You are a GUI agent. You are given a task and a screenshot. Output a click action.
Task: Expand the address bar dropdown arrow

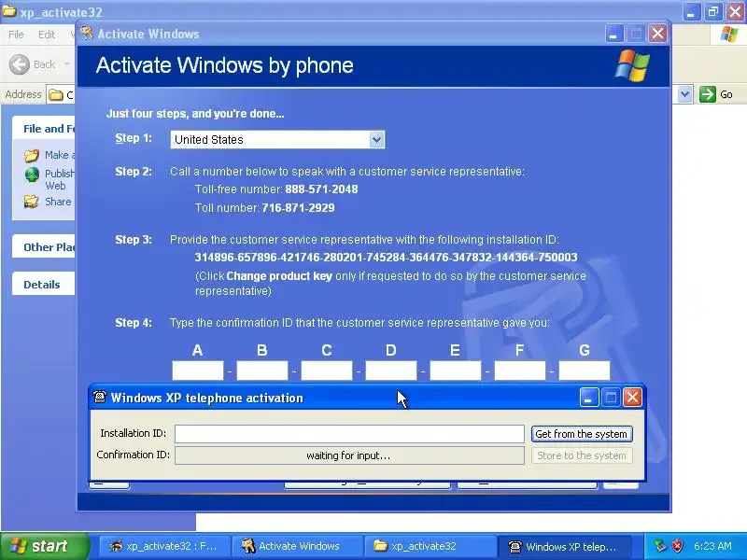tap(684, 94)
